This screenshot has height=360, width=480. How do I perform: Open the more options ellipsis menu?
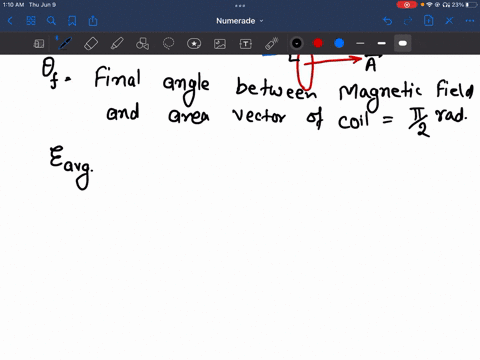[x=470, y=21]
